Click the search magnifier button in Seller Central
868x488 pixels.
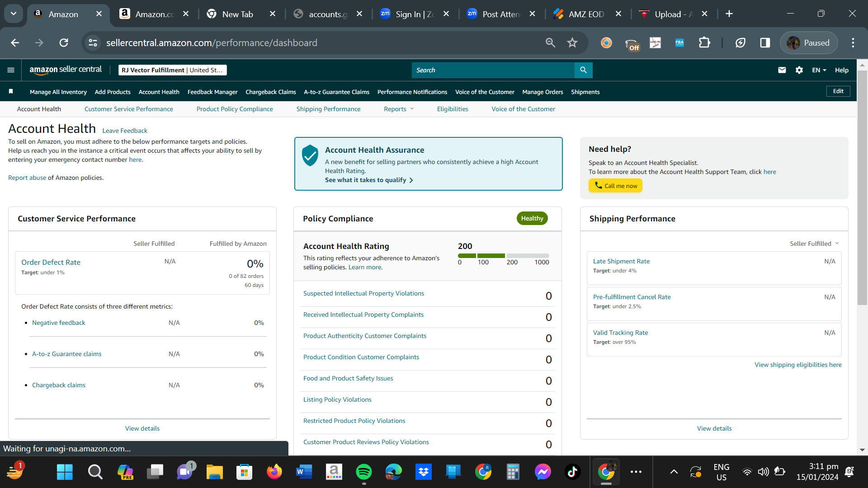583,70
